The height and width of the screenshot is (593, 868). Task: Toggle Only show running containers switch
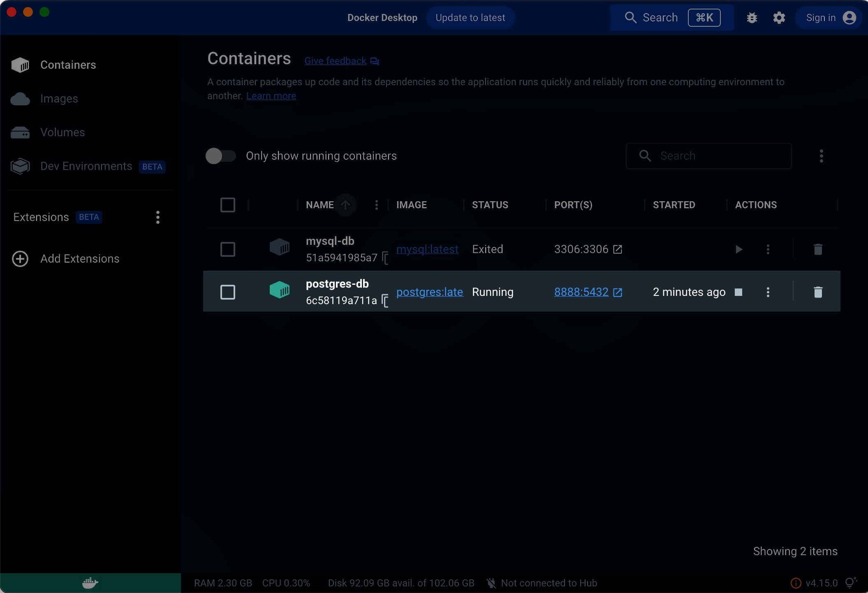click(x=221, y=156)
